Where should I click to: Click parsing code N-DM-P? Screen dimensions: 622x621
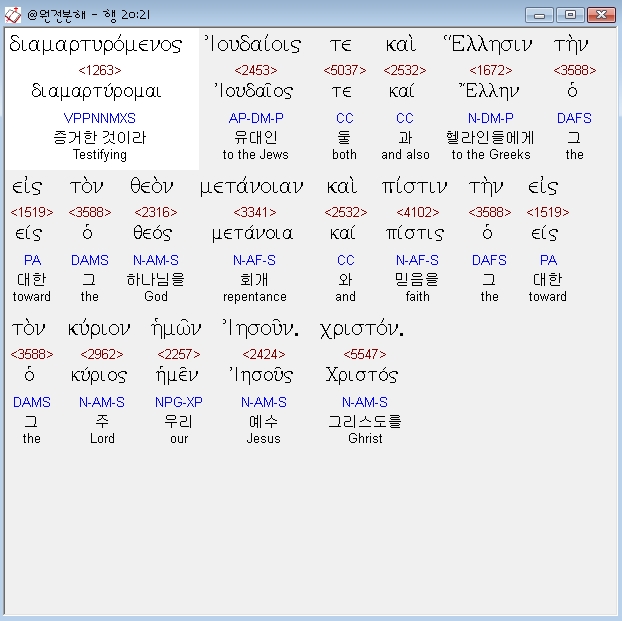tap(491, 118)
